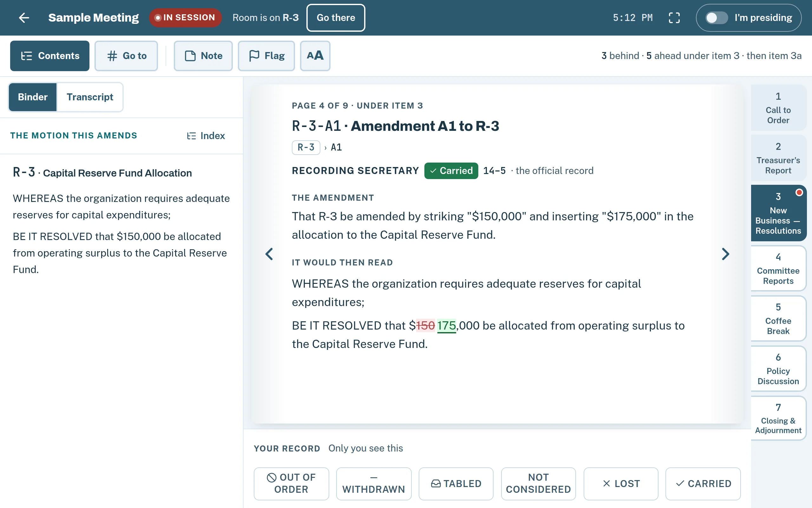The image size is (812, 508).
Task: Go to the next page arrow
Action: 725,254
